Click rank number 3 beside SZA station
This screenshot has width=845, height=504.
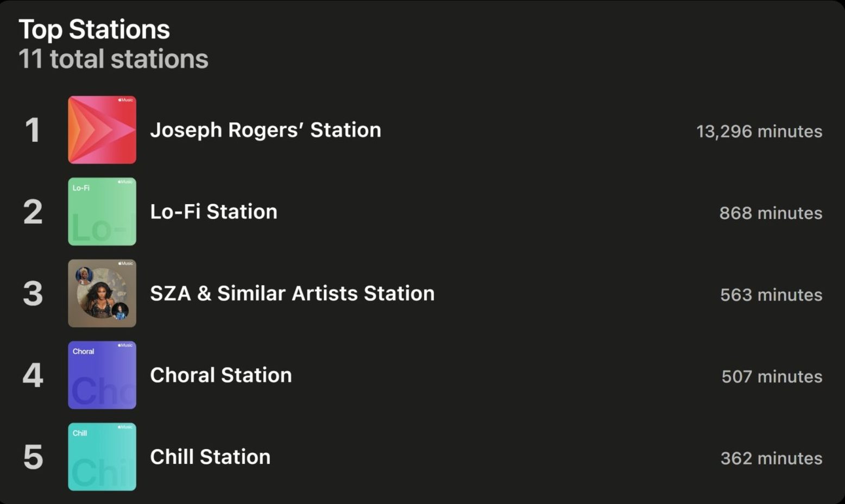click(33, 294)
